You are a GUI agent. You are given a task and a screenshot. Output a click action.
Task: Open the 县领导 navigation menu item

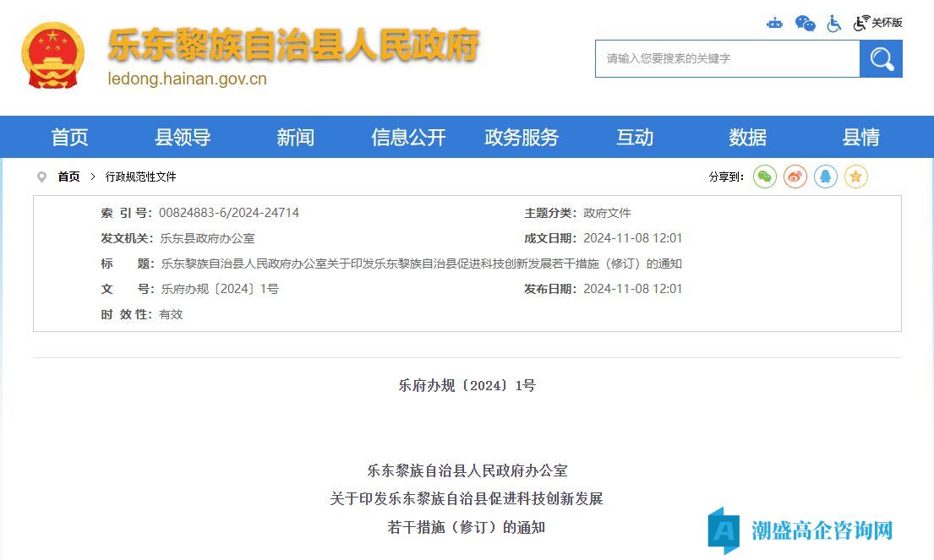point(183,138)
